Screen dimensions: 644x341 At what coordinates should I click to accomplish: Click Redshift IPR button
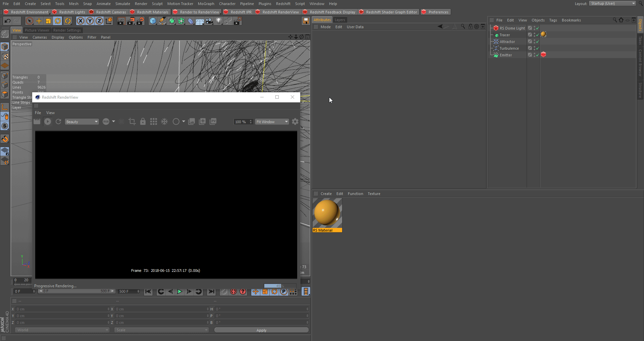(237, 12)
